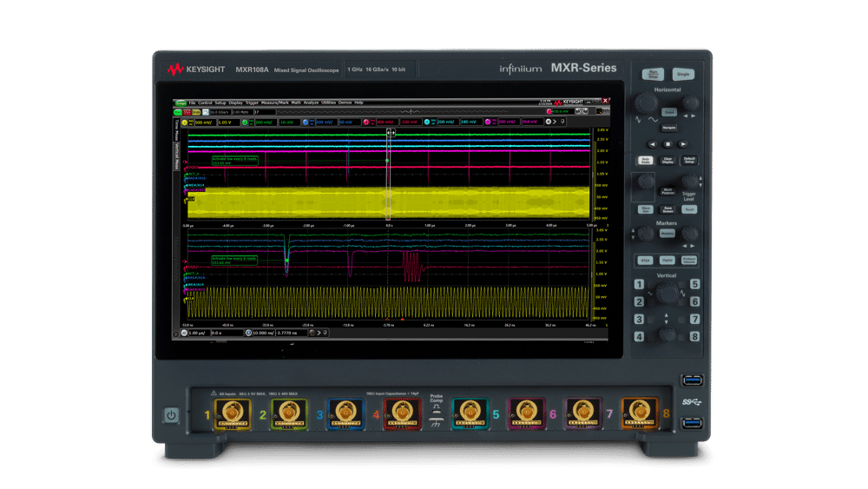Viewport: 868px width, 489px height.
Task: Open the Measure/Mark menu
Action: pyautogui.click(x=274, y=102)
